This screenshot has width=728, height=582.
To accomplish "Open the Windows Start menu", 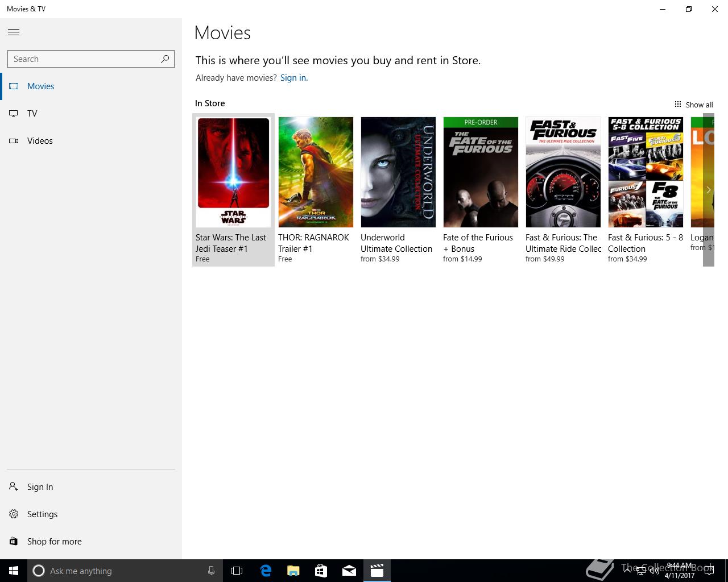I will pos(14,571).
